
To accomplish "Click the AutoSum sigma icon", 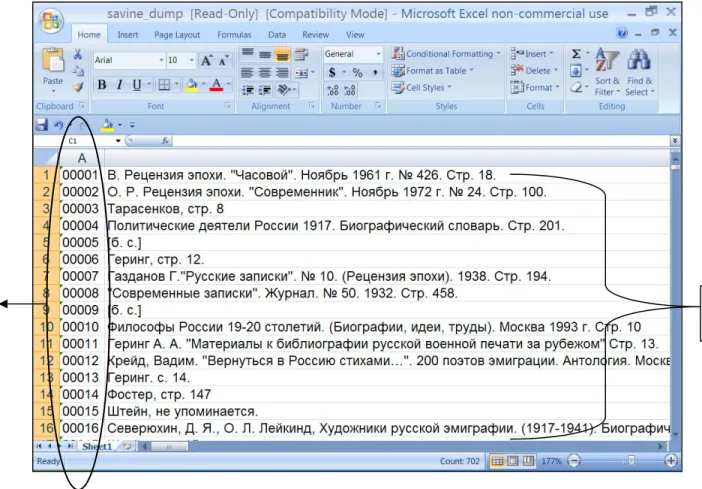I will click(x=577, y=54).
